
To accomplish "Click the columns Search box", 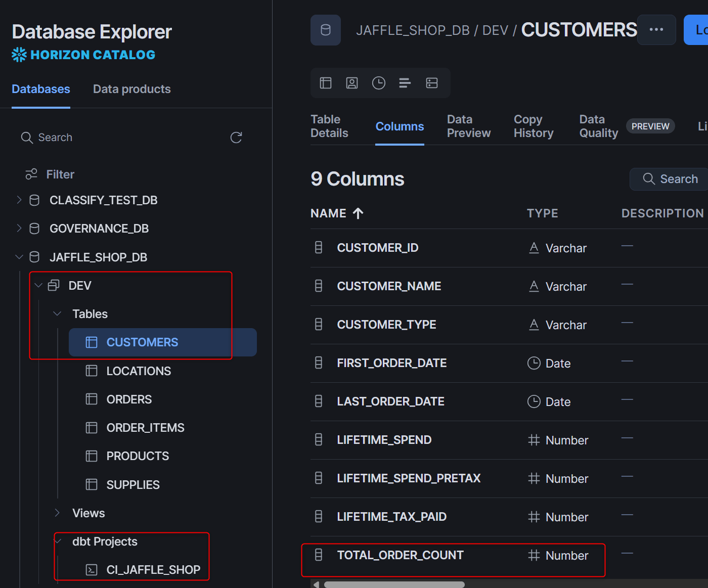I will coord(669,179).
